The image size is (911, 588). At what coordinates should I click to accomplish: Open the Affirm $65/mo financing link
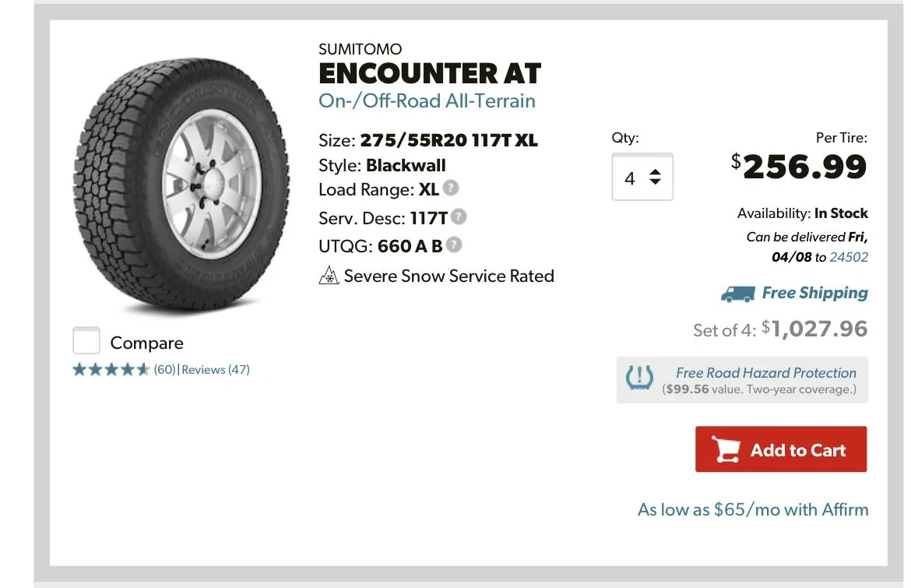(753, 509)
